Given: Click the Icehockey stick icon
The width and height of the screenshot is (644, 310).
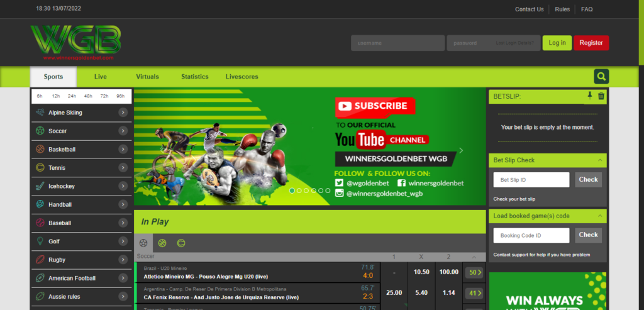Looking at the screenshot, I should pyautogui.click(x=40, y=186).
